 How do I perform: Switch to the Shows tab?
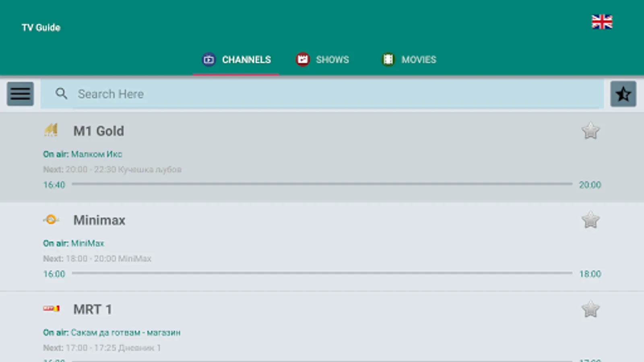coord(322,60)
